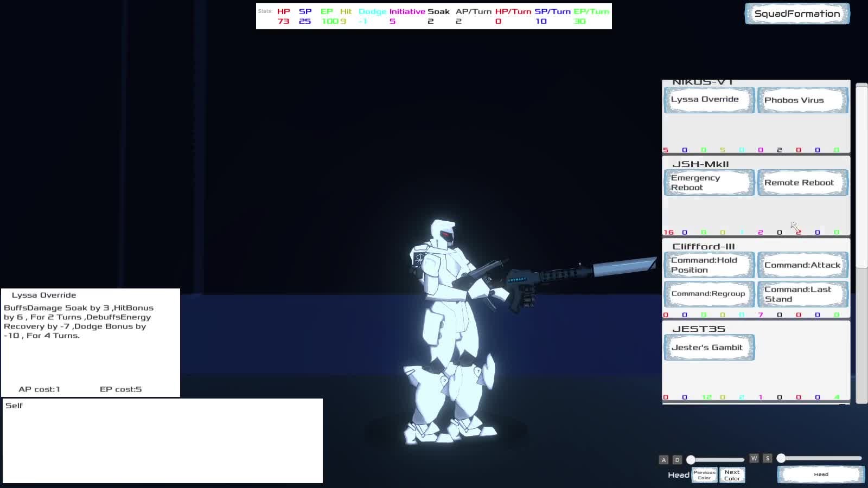The height and width of the screenshot is (488, 868).
Task: Activate Emergency Reboot ability
Action: (x=709, y=183)
